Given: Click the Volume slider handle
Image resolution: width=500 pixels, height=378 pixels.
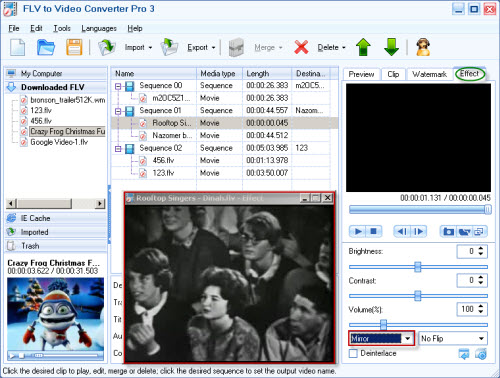Looking at the screenshot, I should pyautogui.click(x=383, y=324).
